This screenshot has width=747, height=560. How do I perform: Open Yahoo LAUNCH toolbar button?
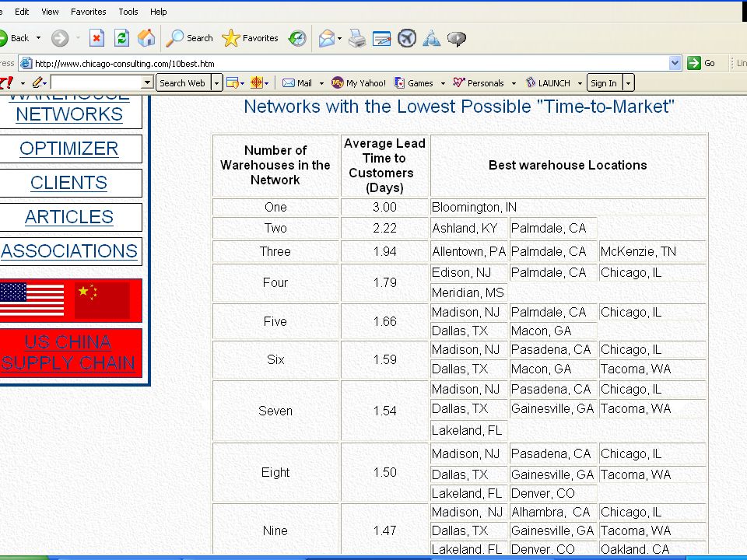click(548, 83)
